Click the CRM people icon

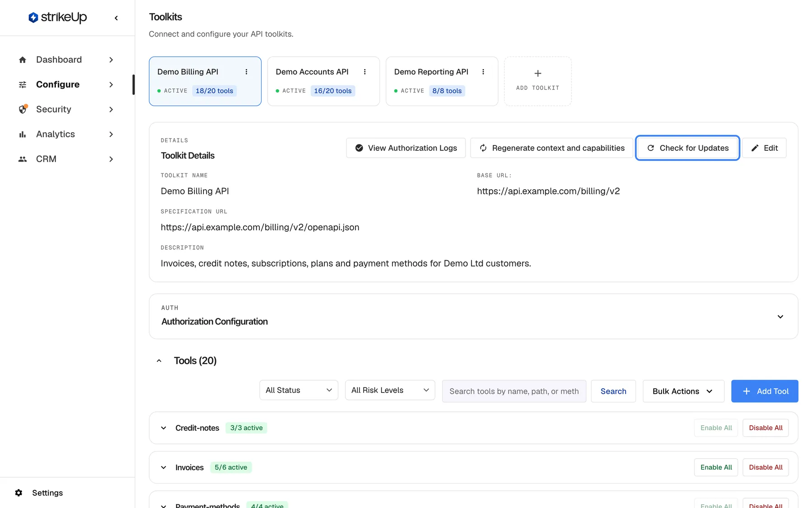(x=23, y=159)
